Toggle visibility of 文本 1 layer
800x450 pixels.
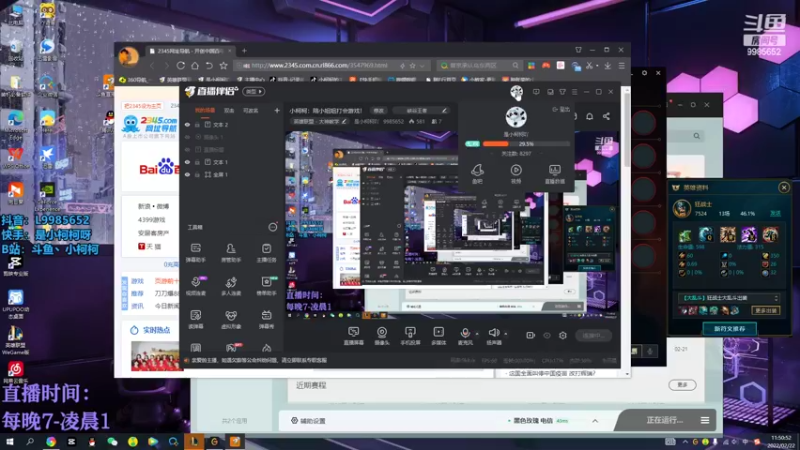pyautogui.click(x=187, y=162)
